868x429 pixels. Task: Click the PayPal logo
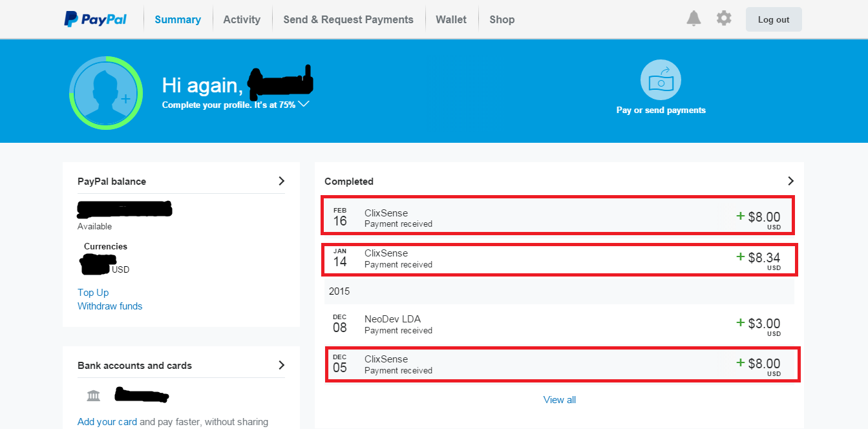95,19
